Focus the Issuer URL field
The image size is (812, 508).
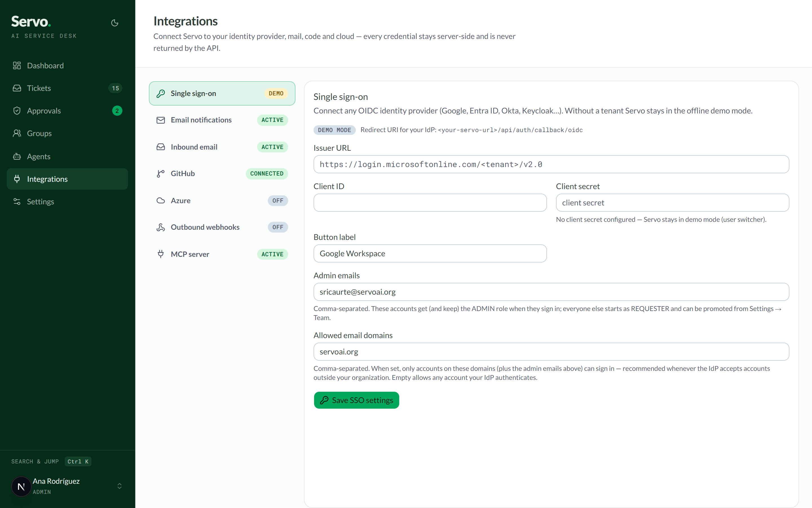[x=551, y=164]
